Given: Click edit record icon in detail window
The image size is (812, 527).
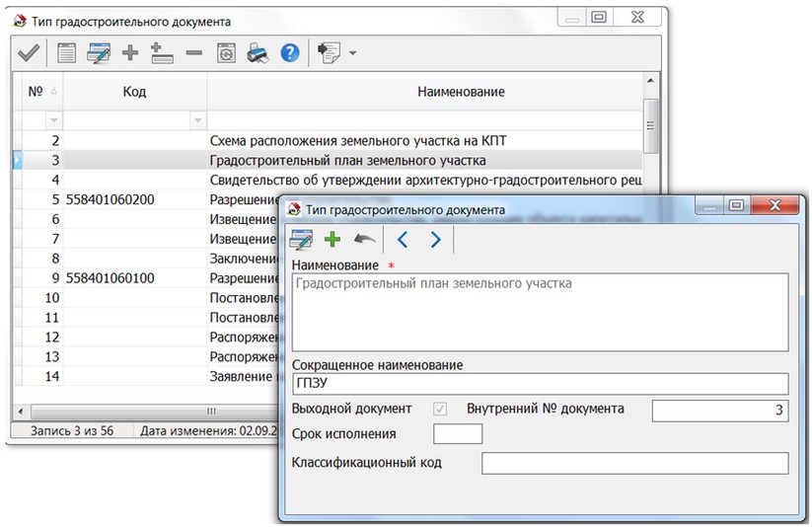Looking at the screenshot, I should (x=301, y=239).
